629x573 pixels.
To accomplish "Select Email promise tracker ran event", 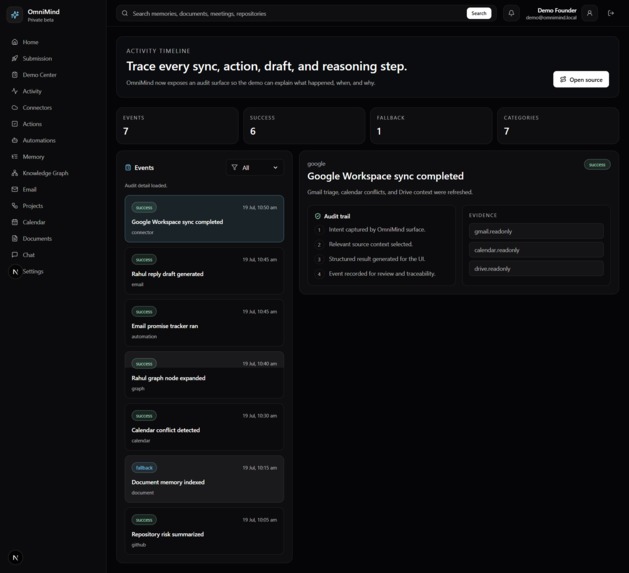I will (x=204, y=323).
